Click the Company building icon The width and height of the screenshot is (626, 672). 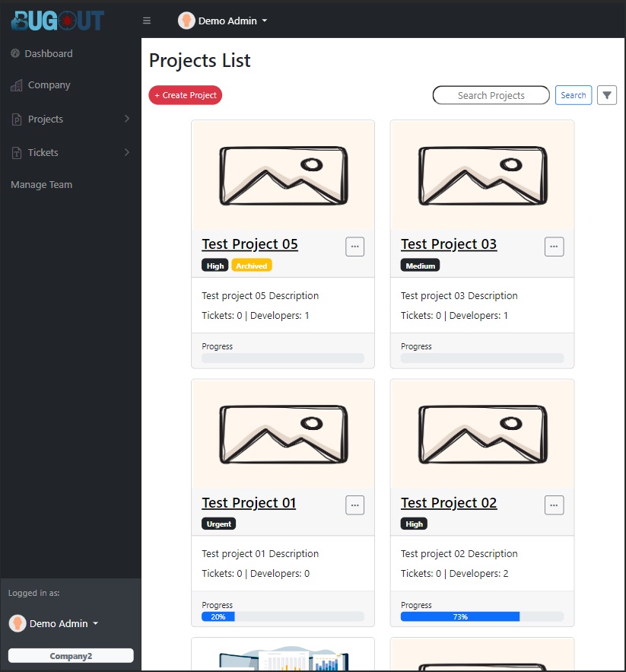16,85
